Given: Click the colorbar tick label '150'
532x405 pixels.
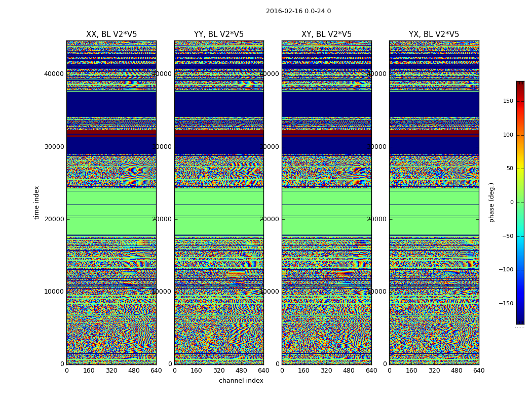Looking at the screenshot, I should pyautogui.click(x=508, y=101).
